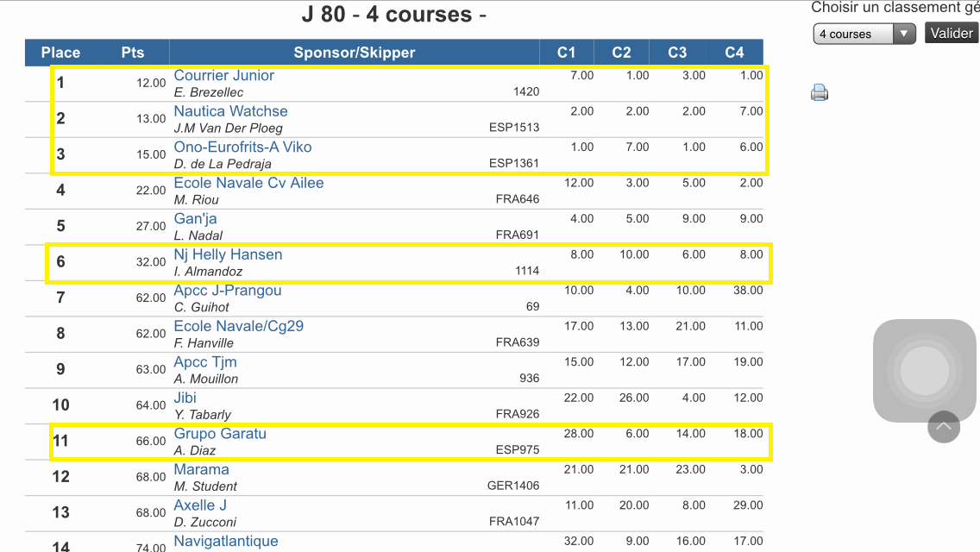Click the scroll-to-top arrow button
Image resolution: width=980 pixels, height=552 pixels.
(944, 426)
